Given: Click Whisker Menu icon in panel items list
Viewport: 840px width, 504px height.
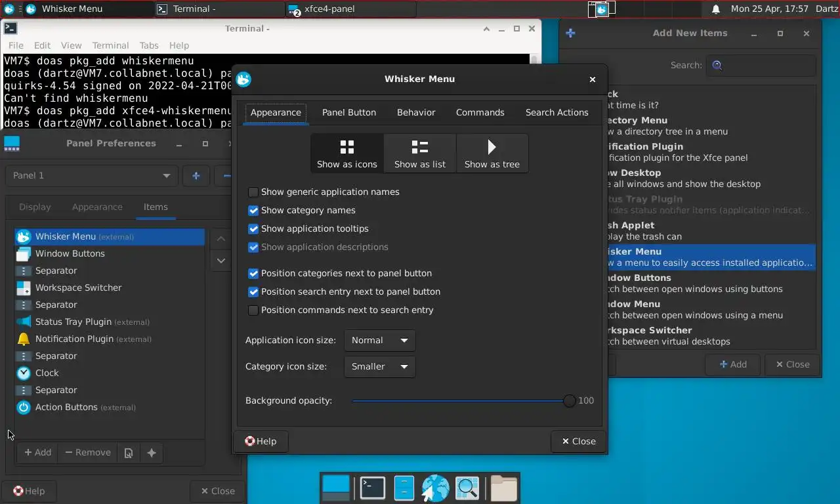Looking at the screenshot, I should click(x=24, y=236).
